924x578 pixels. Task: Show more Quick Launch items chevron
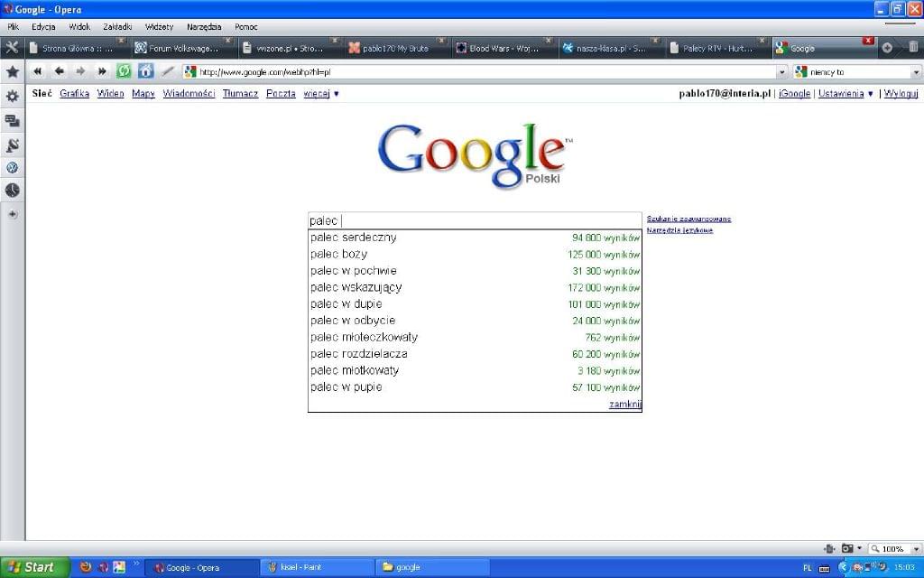pos(136,564)
